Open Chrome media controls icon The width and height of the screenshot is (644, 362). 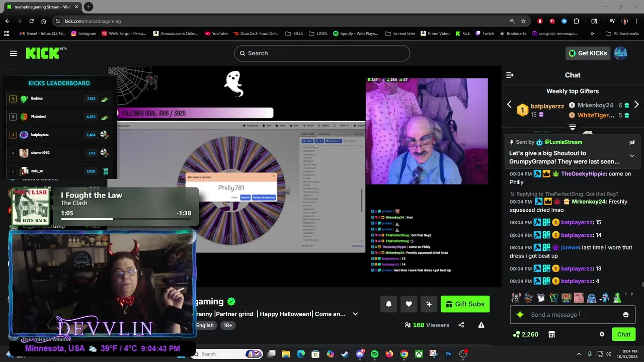[612, 21]
